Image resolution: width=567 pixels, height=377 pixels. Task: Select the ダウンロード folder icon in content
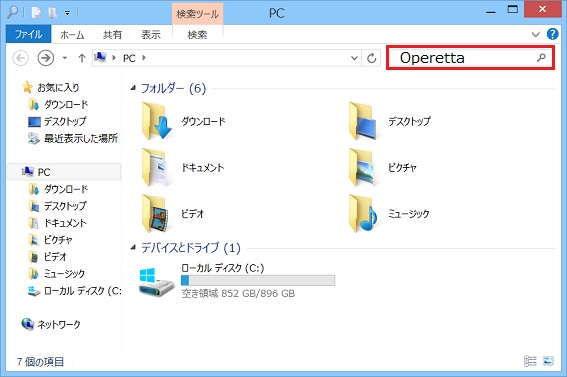point(156,121)
